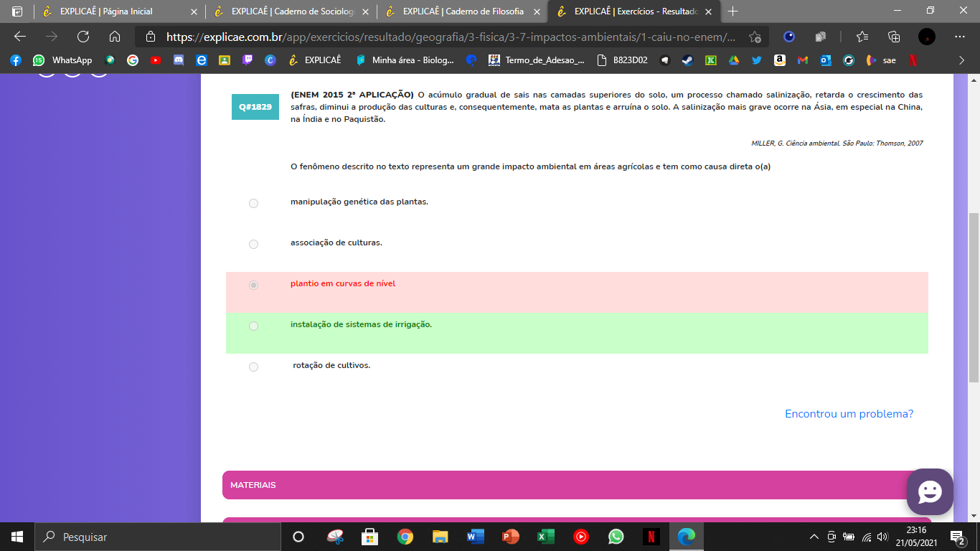Open the Netflix bookmark icon
This screenshot has width=980, height=551.
click(x=913, y=60)
